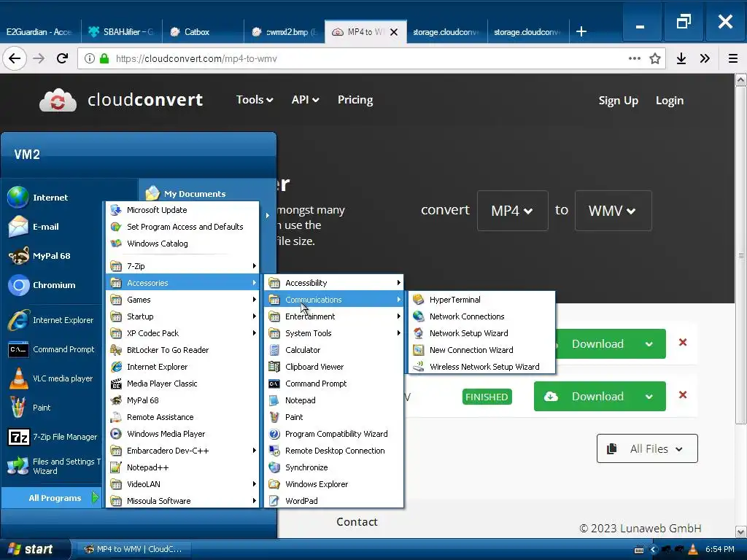
Task: Click MP4 to WMV taskbar button
Action: 133,549
